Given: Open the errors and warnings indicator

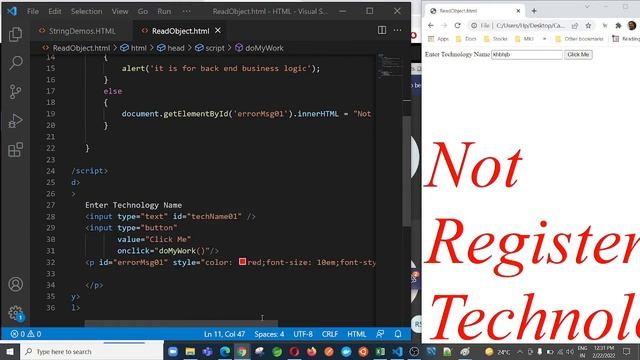Looking at the screenshot, I should click(x=26, y=334).
